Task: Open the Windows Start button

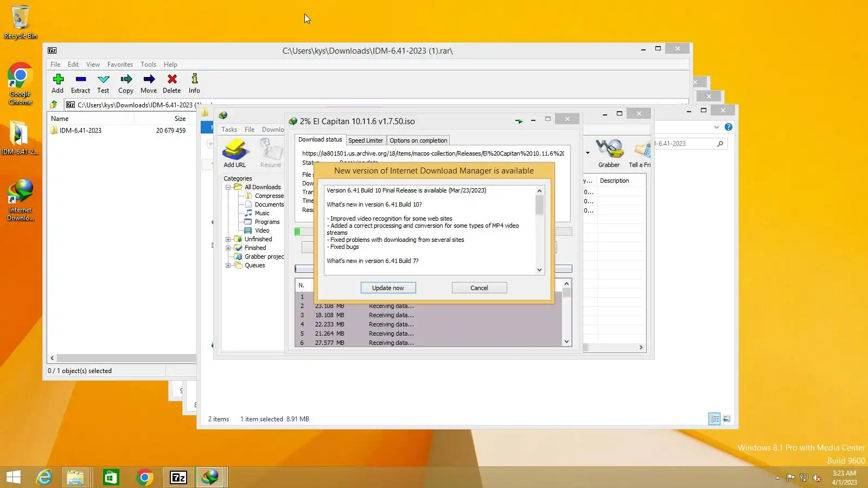Action: coord(14,477)
